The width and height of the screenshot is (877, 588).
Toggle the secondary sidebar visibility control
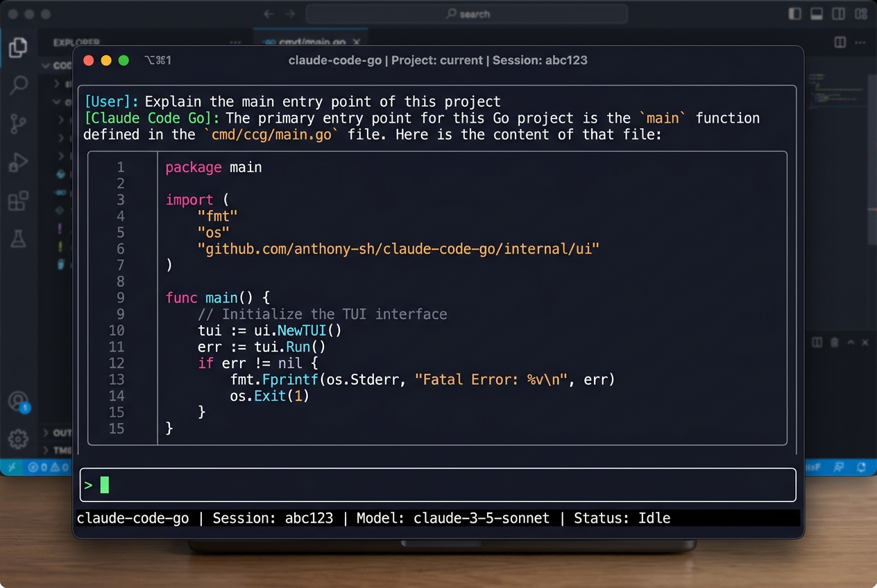coord(838,13)
